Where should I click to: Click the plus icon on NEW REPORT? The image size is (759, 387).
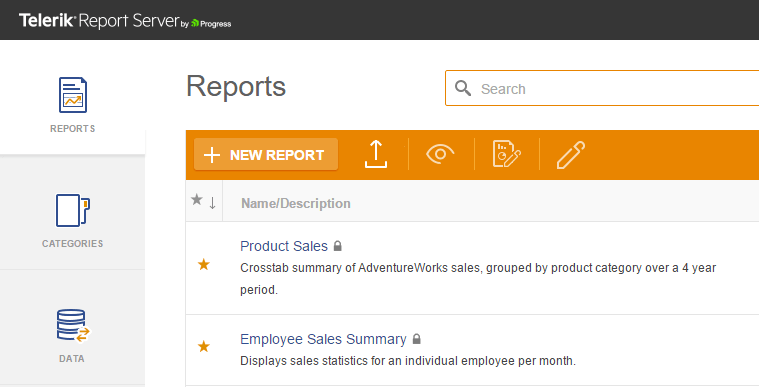pyautogui.click(x=212, y=155)
